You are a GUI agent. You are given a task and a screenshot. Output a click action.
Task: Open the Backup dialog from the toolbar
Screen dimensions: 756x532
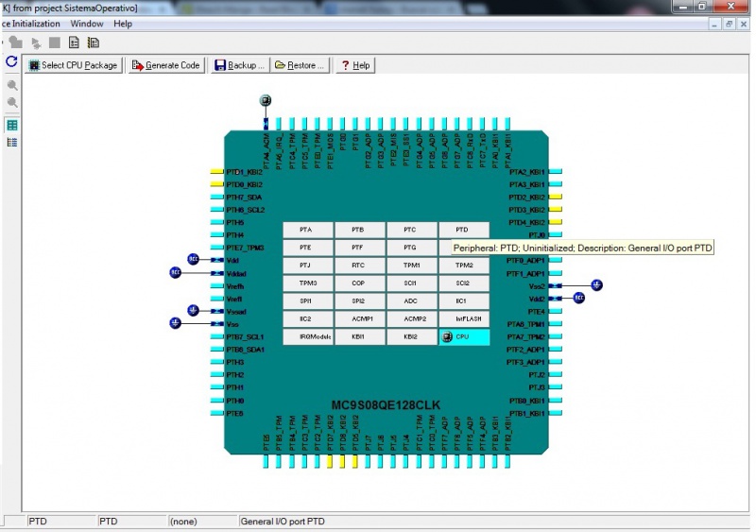[238, 65]
